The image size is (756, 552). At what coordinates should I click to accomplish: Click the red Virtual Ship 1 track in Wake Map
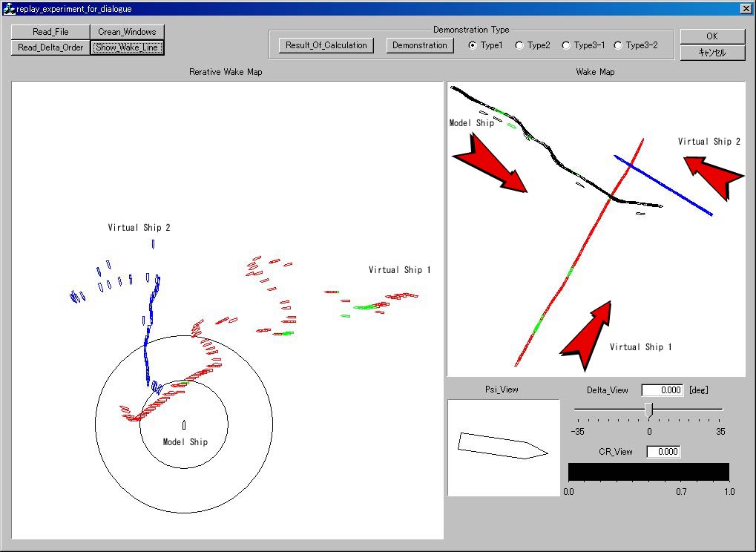[579, 252]
